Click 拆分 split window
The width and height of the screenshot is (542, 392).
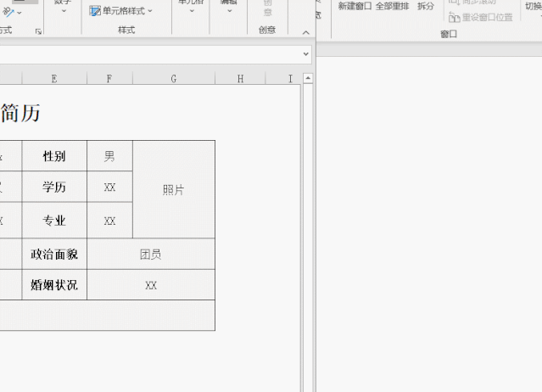point(425,6)
